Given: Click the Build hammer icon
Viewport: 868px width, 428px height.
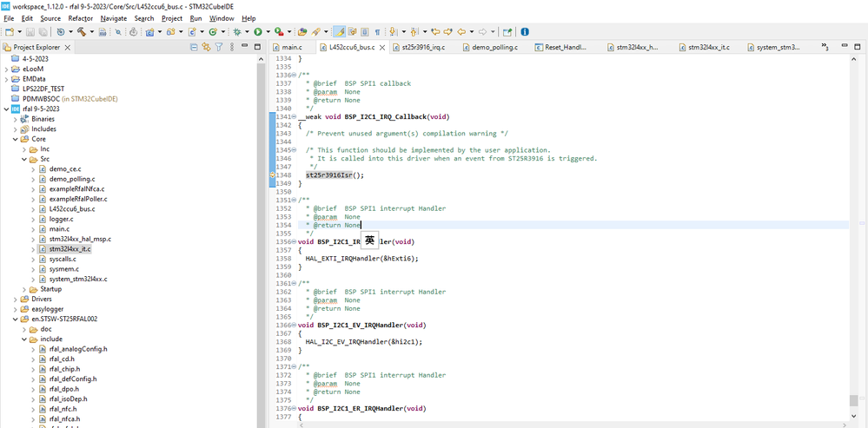Looking at the screenshot, I should click(x=82, y=32).
